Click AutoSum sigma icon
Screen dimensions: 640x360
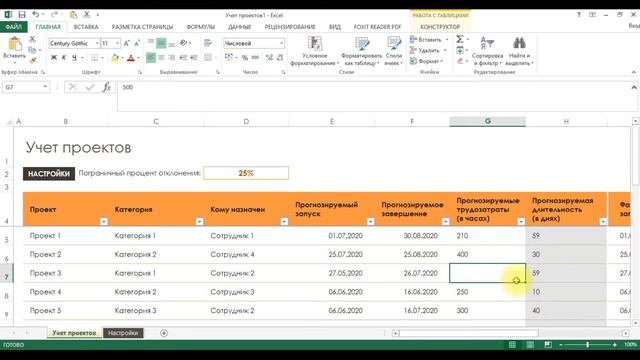pyautogui.click(x=460, y=39)
